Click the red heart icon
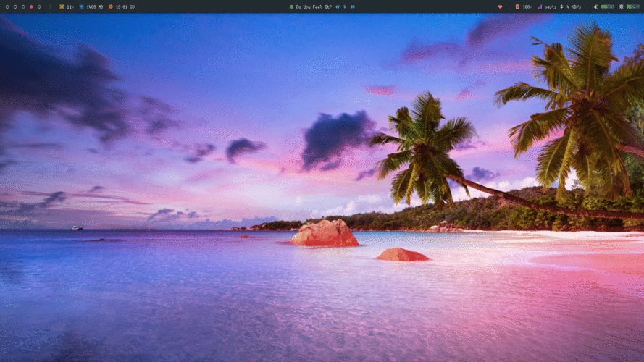644x362 pixels. coord(500,7)
